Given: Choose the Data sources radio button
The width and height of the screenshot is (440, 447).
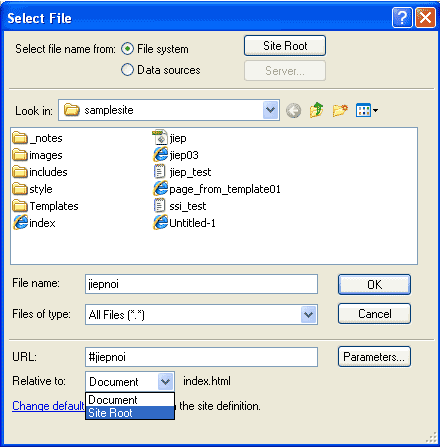Looking at the screenshot, I should (127, 70).
